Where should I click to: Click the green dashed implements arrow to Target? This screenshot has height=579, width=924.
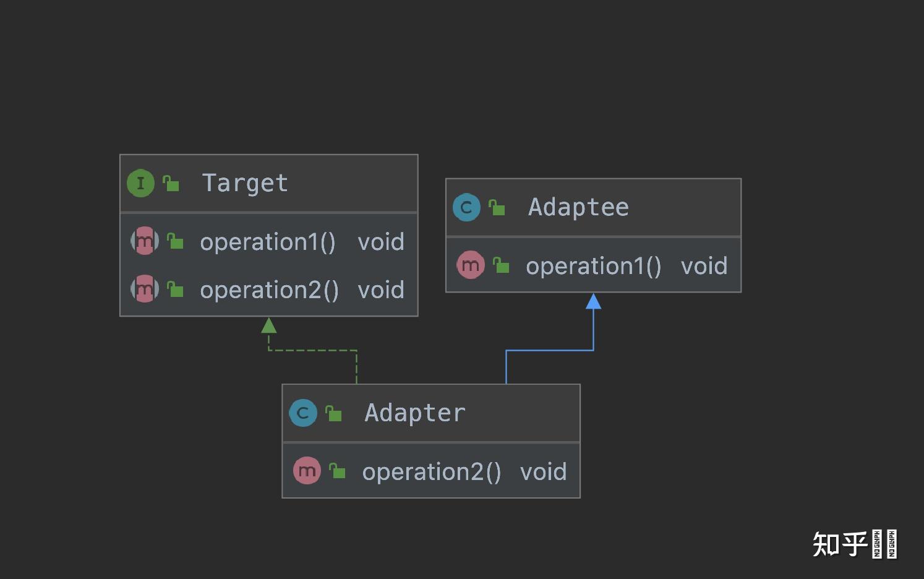[313, 350]
